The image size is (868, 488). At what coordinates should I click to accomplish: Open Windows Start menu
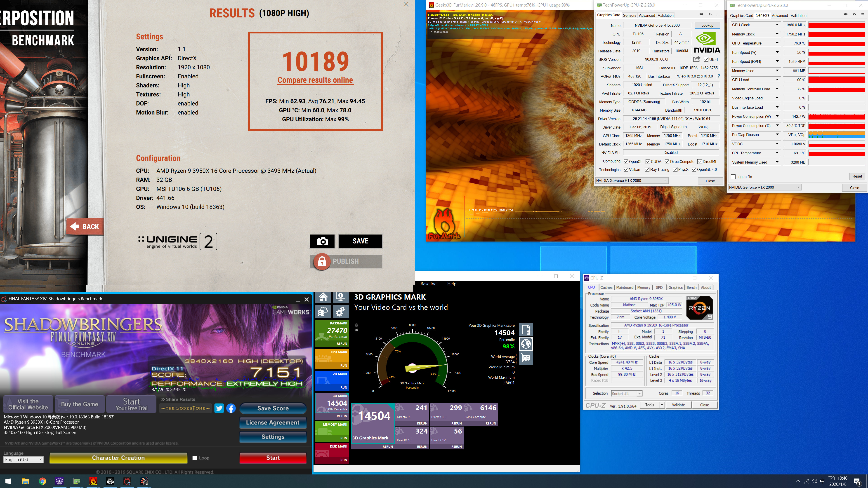[x=8, y=481]
